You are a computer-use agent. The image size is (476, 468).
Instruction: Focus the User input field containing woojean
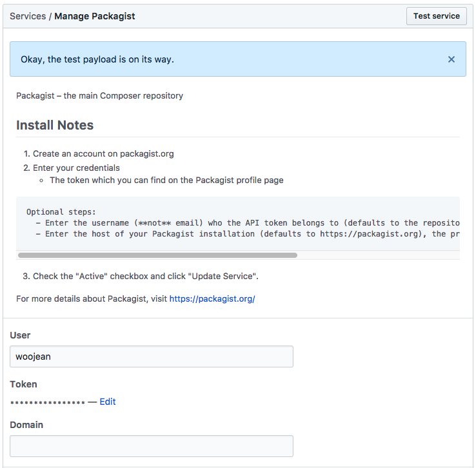pos(152,356)
